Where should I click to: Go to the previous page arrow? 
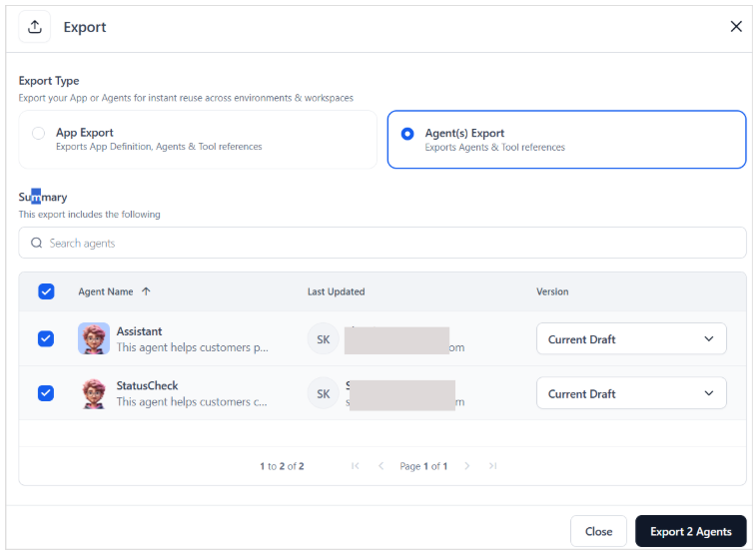[380, 466]
